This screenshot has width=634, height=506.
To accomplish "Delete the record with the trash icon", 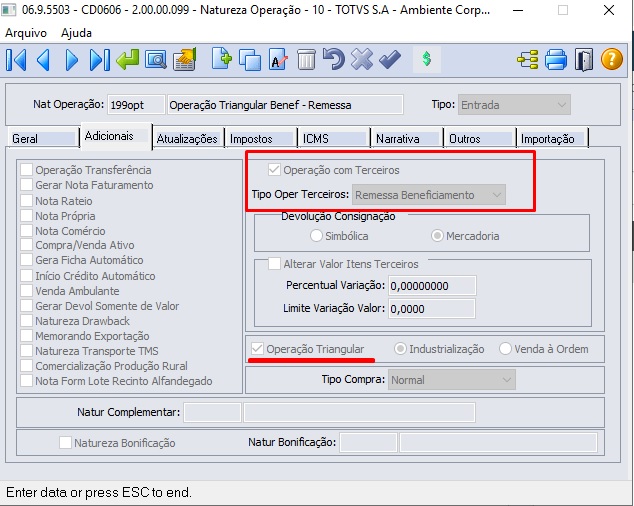I will tap(306, 60).
